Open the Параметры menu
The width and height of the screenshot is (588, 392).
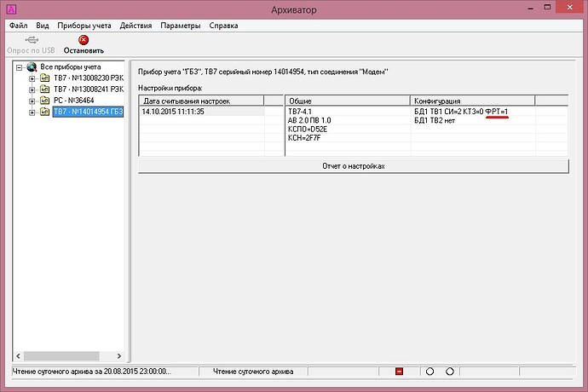pyautogui.click(x=181, y=26)
